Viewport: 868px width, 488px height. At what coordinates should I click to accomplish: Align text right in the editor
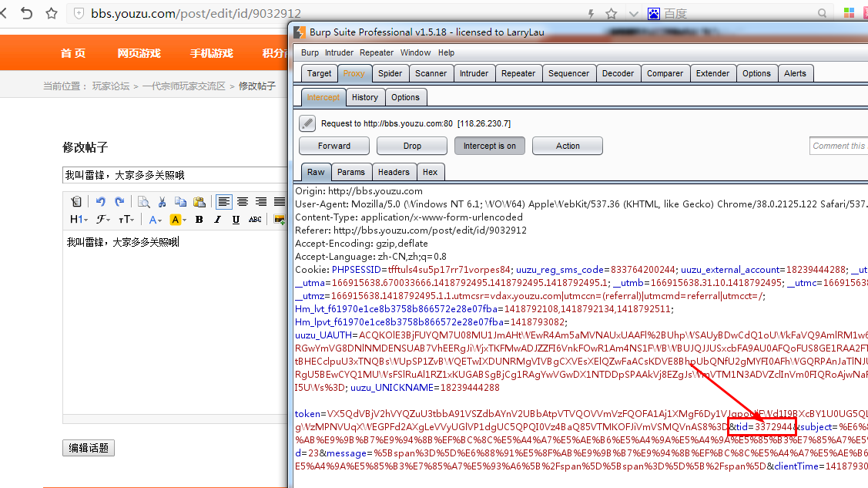pos(261,202)
